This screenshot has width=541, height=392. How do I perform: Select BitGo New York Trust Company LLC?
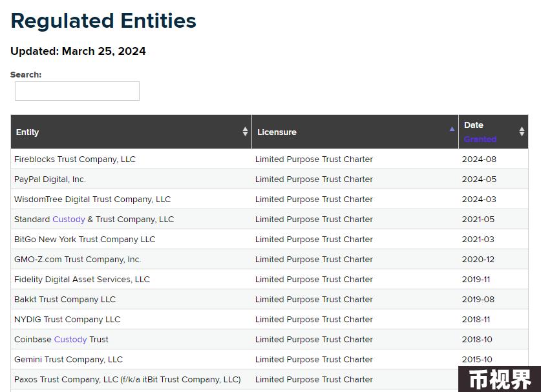(85, 239)
